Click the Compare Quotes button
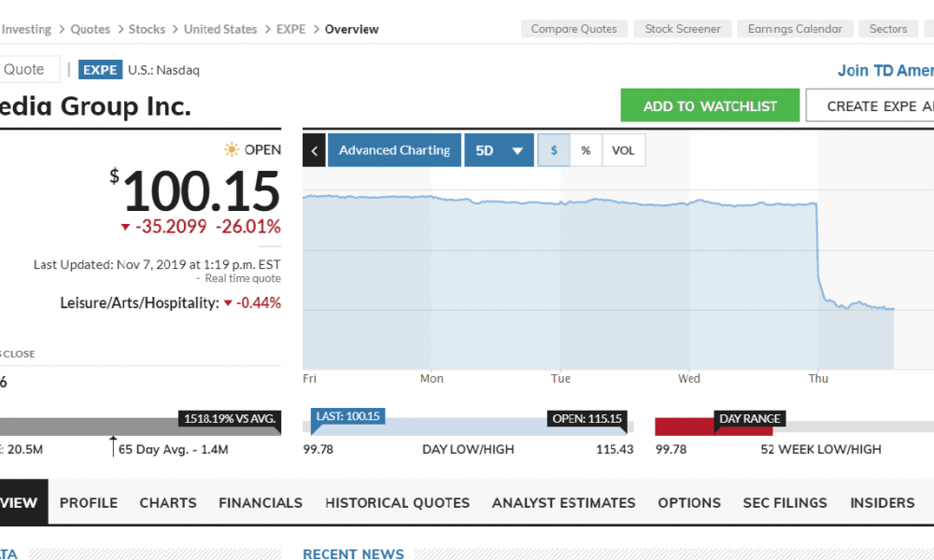934x560 pixels. click(574, 29)
